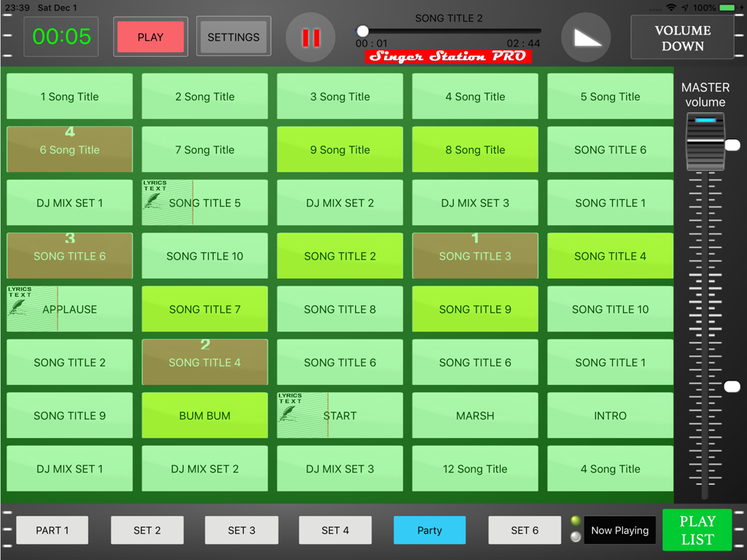Toggle the green Now Playing indicator light
Image resolution: width=747 pixels, height=560 pixels.
pyautogui.click(x=576, y=521)
